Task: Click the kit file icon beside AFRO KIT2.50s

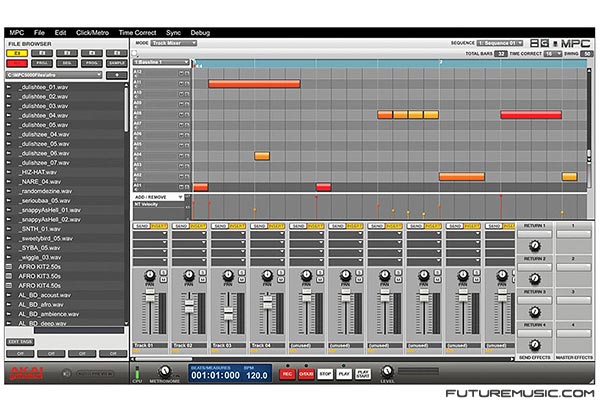Action: pos(9,267)
